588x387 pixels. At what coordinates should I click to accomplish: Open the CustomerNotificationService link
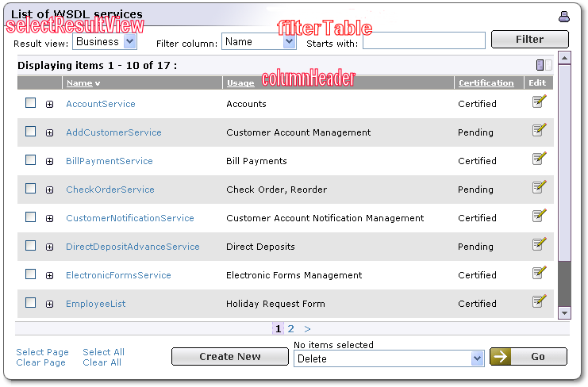coord(130,218)
